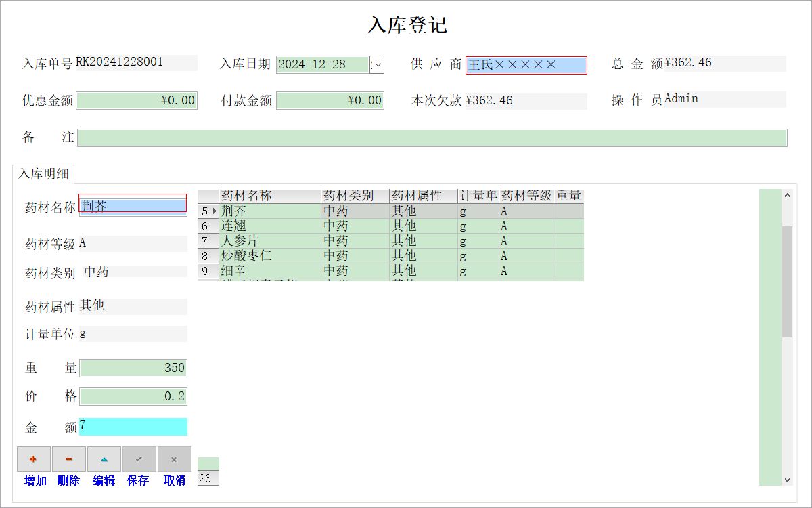Click the 付款金额 payment field

[330, 100]
